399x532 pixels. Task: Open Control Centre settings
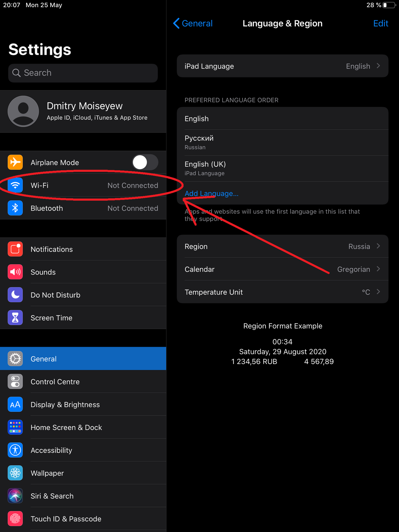[x=83, y=381]
